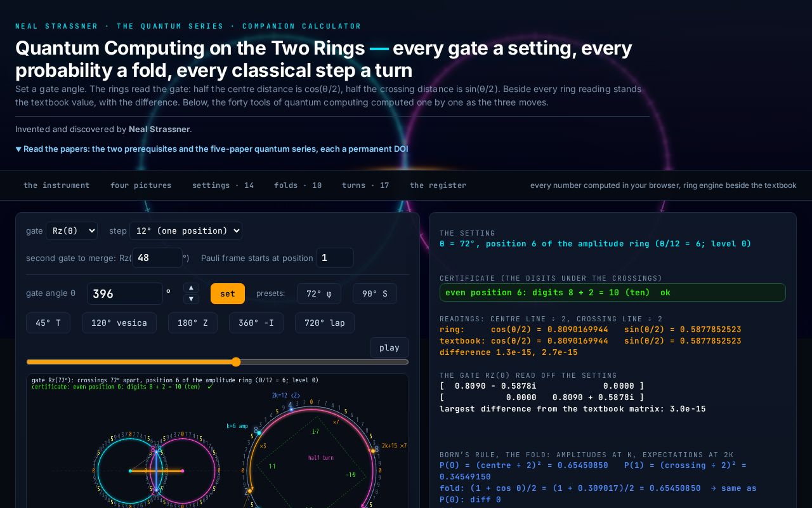Select the '360° -I' preset
The image size is (812, 508).
tap(256, 323)
